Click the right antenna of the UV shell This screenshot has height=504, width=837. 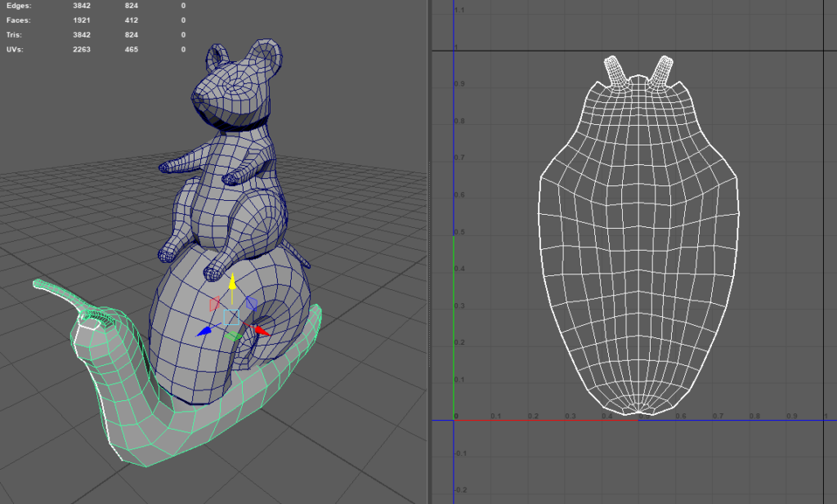pos(664,70)
